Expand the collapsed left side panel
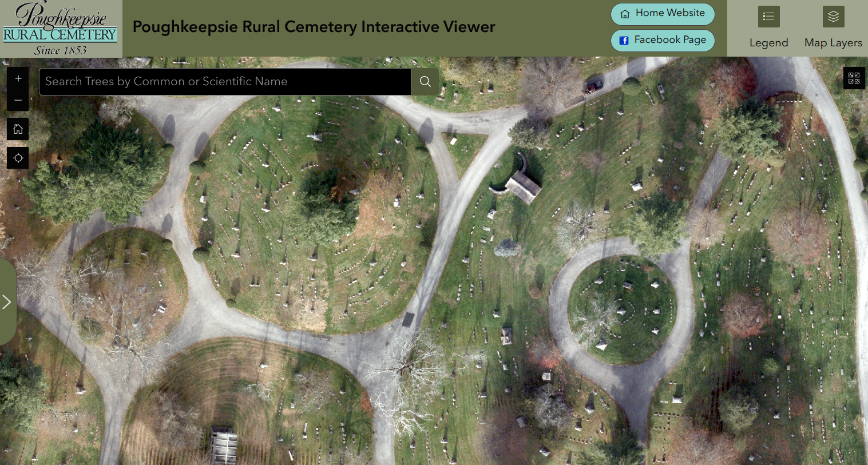 point(7,302)
